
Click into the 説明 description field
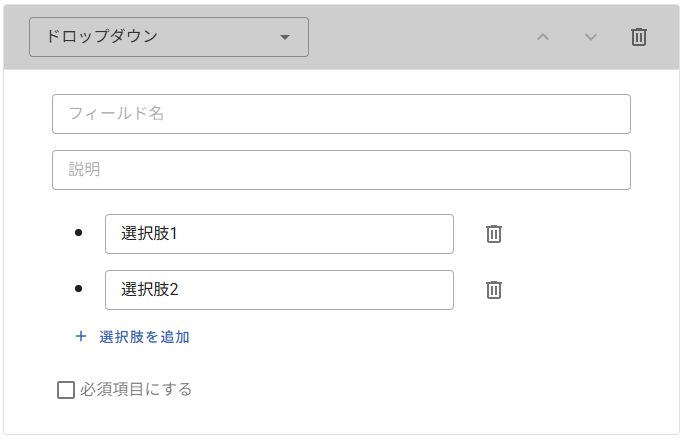[341, 170]
